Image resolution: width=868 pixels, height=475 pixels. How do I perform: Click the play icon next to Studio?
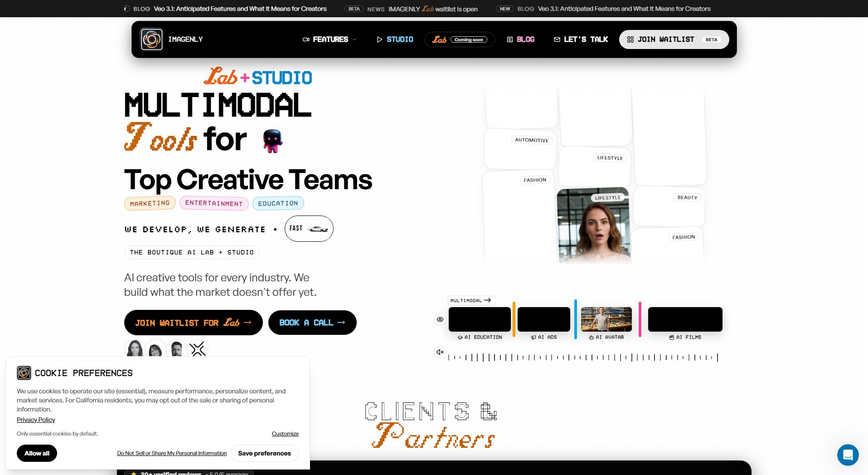pos(380,39)
